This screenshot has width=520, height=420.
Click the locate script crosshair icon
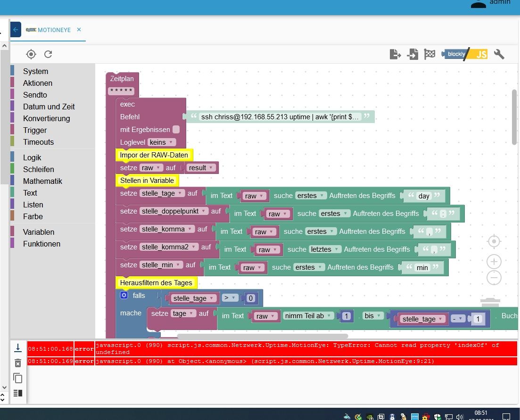(x=31, y=54)
